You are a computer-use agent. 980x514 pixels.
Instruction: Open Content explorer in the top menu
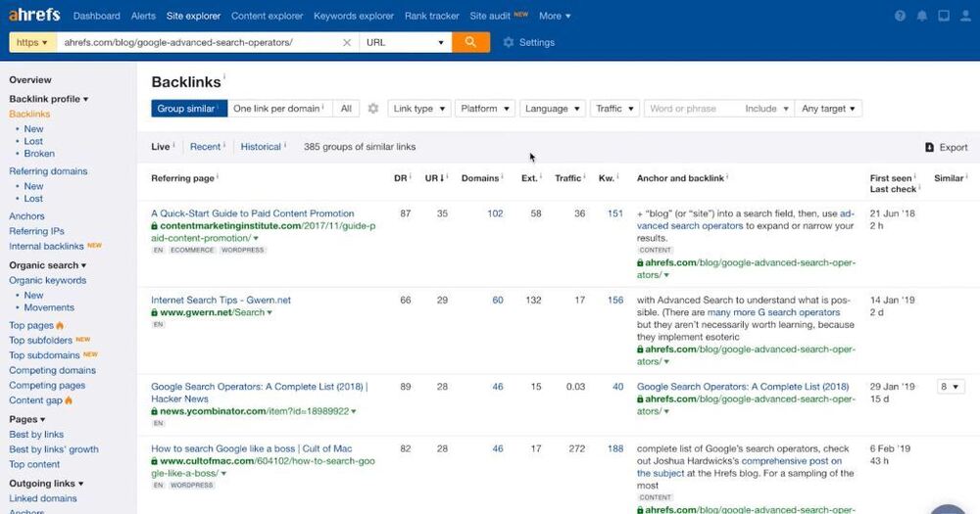click(267, 16)
